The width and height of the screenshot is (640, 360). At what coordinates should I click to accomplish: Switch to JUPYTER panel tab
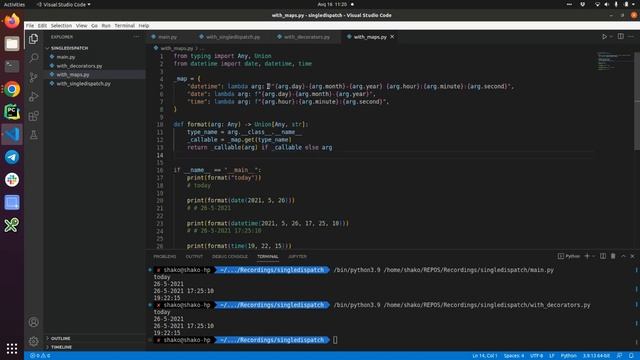tap(298, 256)
